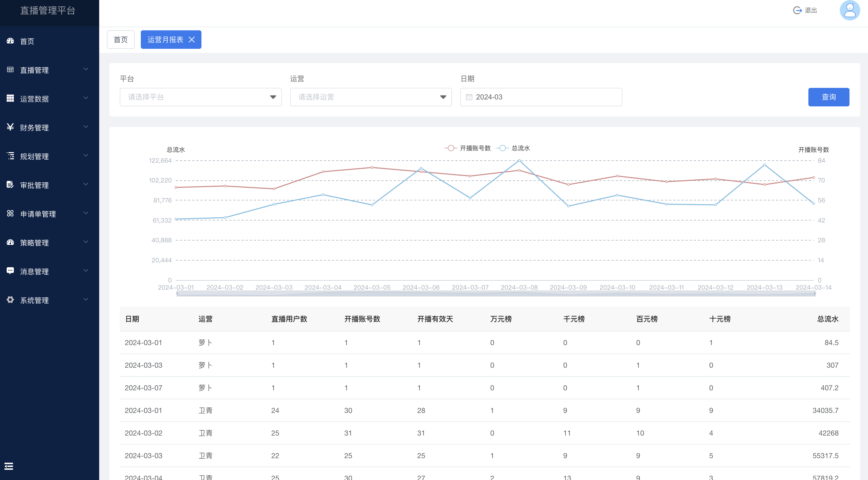Toggle 开播账号数 legend series

[467, 148]
